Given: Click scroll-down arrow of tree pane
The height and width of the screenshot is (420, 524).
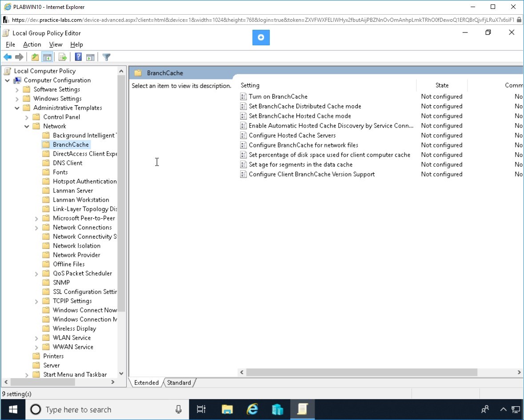Looking at the screenshot, I should click(x=121, y=374).
